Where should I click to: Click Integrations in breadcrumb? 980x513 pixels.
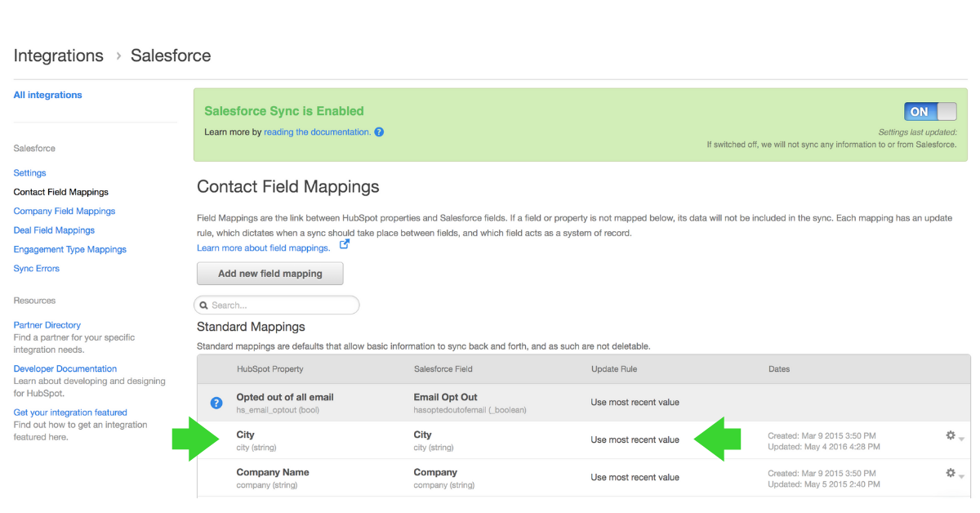point(59,56)
